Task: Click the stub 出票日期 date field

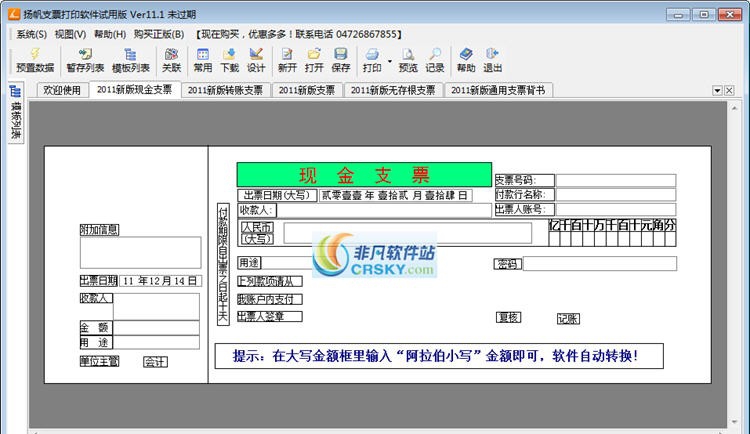Action: tap(160, 281)
